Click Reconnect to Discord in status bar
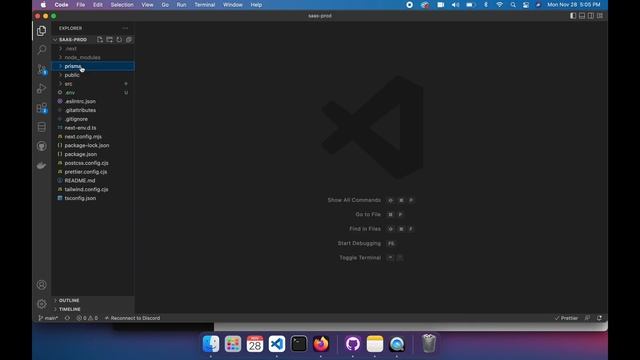 (132, 318)
